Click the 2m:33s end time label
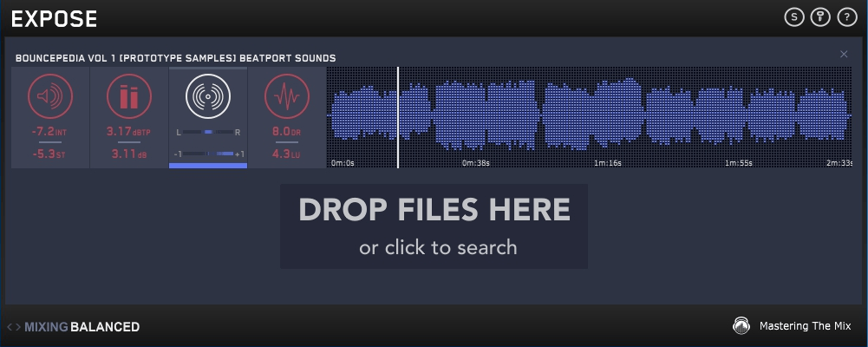The height and width of the screenshot is (347, 868). 839,163
